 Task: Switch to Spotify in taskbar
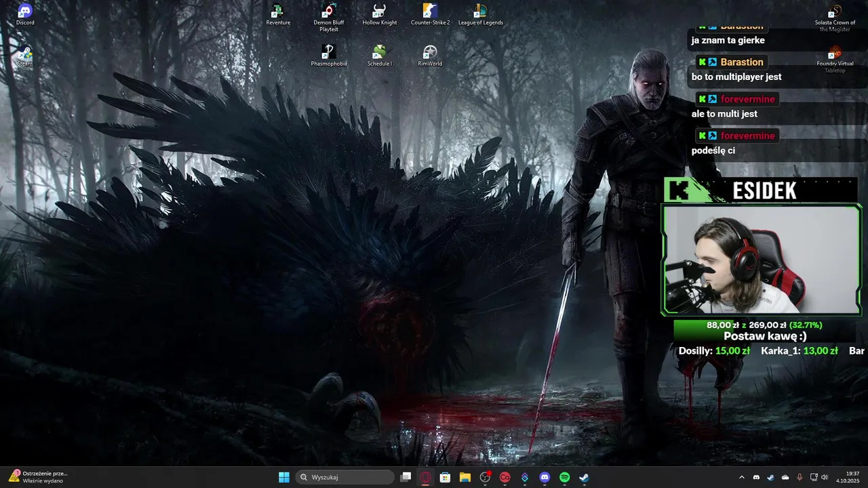pyautogui.click(x=564, y=477)
